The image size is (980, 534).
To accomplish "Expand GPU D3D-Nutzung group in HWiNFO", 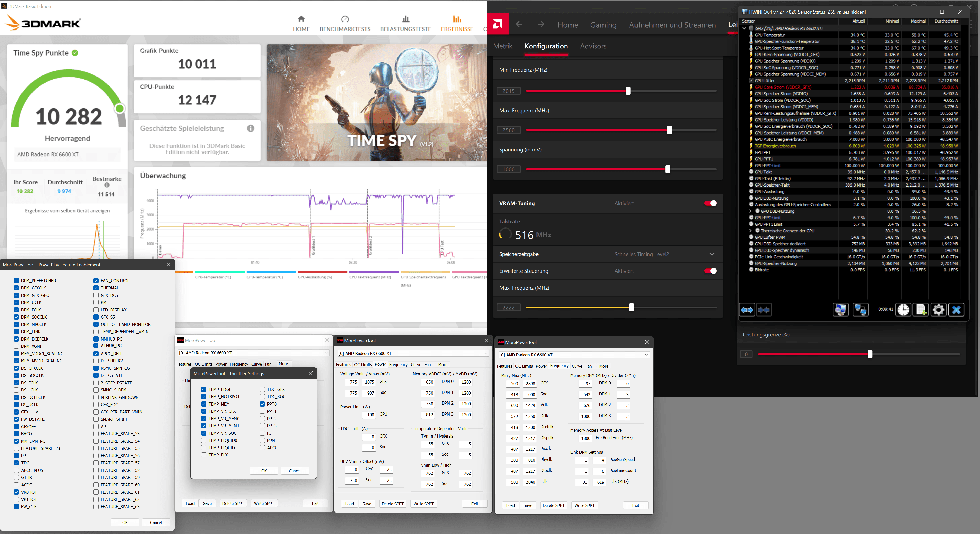I will [750, 211].
